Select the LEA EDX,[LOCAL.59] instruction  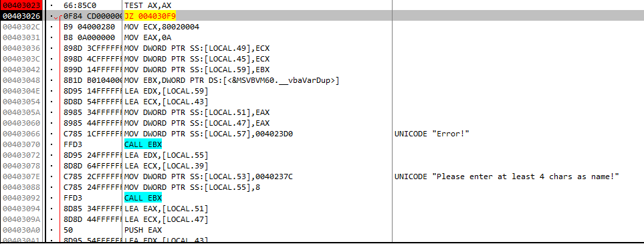(167, 91)
